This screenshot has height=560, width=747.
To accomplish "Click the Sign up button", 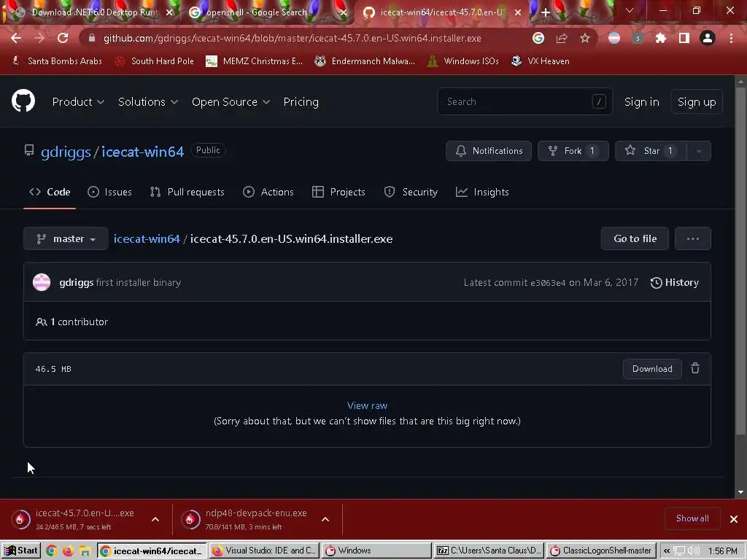I will click(697, 102).
